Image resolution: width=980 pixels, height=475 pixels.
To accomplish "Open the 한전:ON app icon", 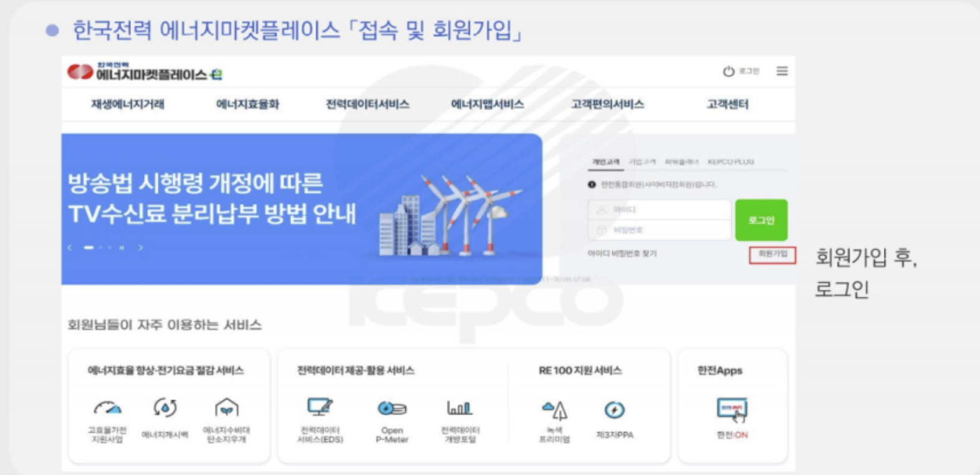I will tap(732, 418).
